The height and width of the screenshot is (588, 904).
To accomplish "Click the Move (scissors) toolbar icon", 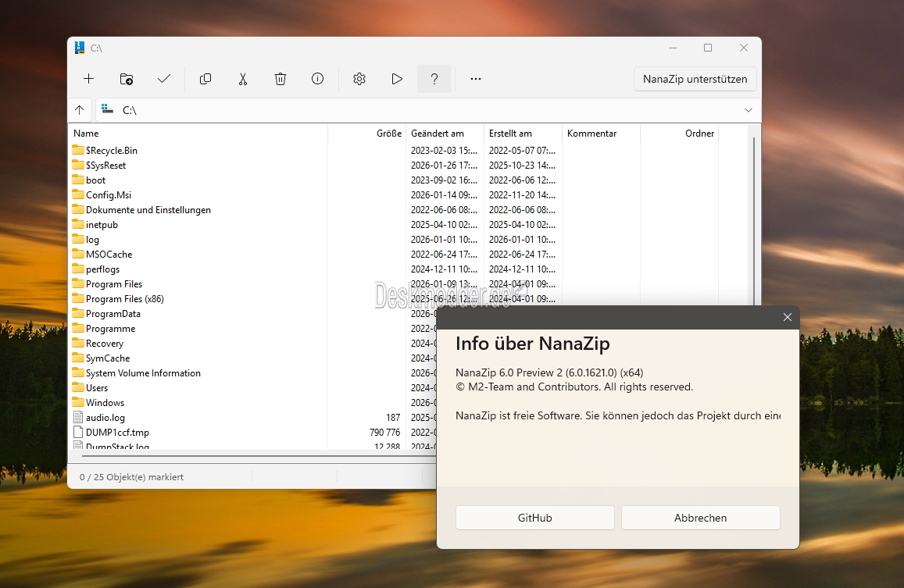I will coord(243,79).
